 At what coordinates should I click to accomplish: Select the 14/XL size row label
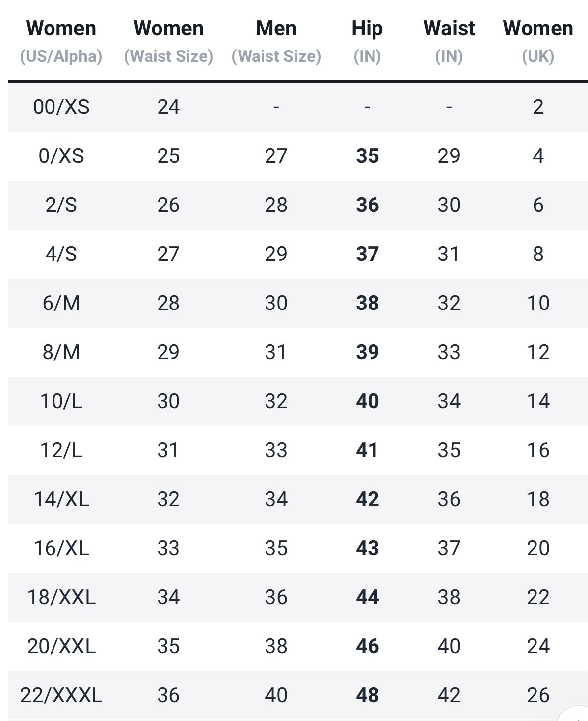click(61, 499)
